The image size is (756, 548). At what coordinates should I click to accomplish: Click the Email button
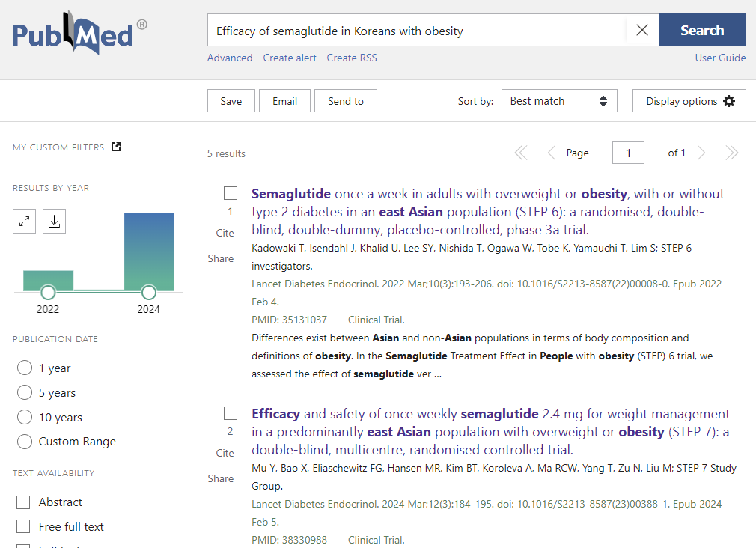(284, 101)
